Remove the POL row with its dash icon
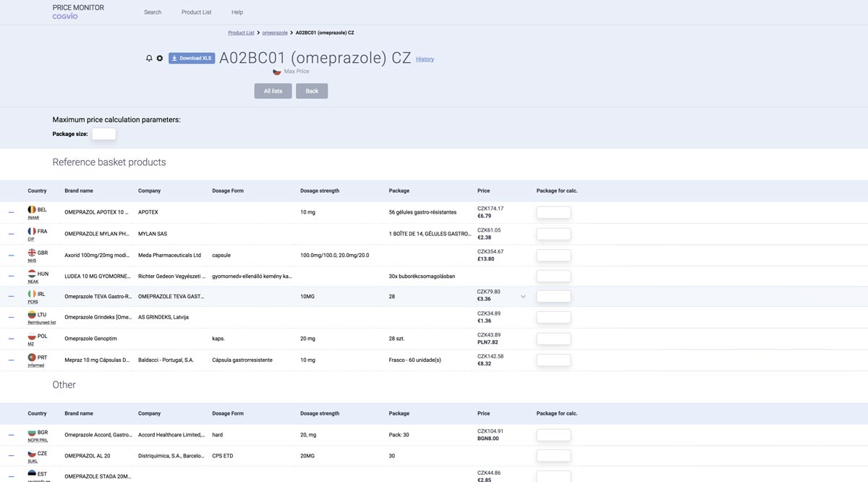Image resolution: width=868 pixels, height=482 pixels. (x=11, y=339)
